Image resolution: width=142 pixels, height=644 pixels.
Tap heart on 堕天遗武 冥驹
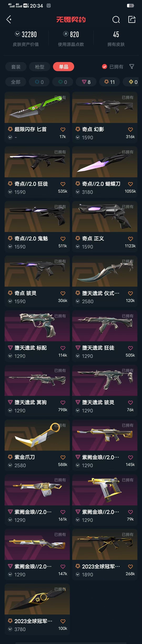[63, 403]
